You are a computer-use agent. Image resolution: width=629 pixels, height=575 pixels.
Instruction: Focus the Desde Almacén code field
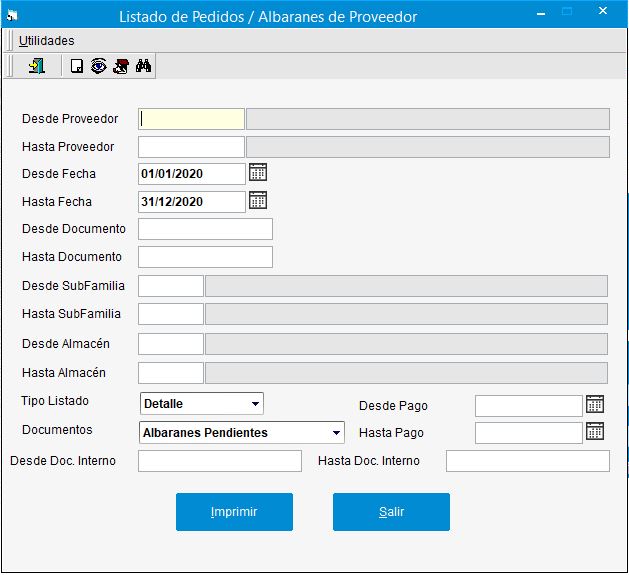pos(171,344)
